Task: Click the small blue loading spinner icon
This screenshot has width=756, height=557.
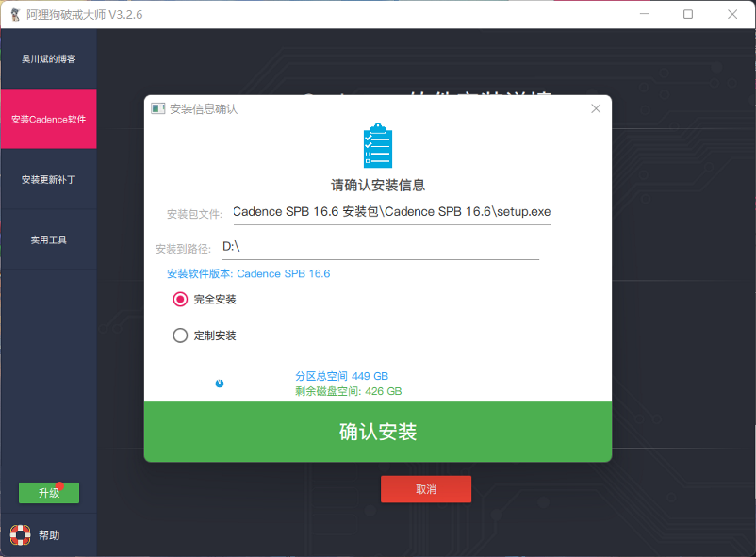Action: [x=220, y=384]
